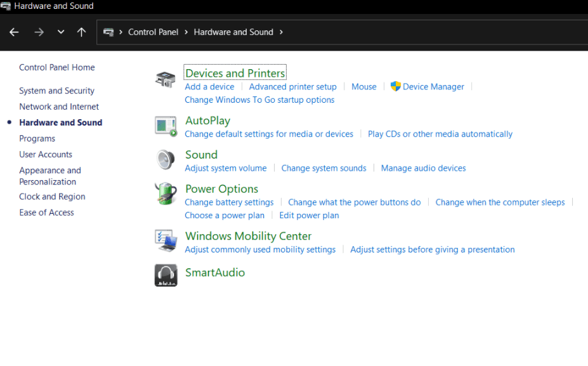Click Control Panel in the breadcrumb
Image resolution: width=588 pixels, height=366 pixels.
coord(153,32)
